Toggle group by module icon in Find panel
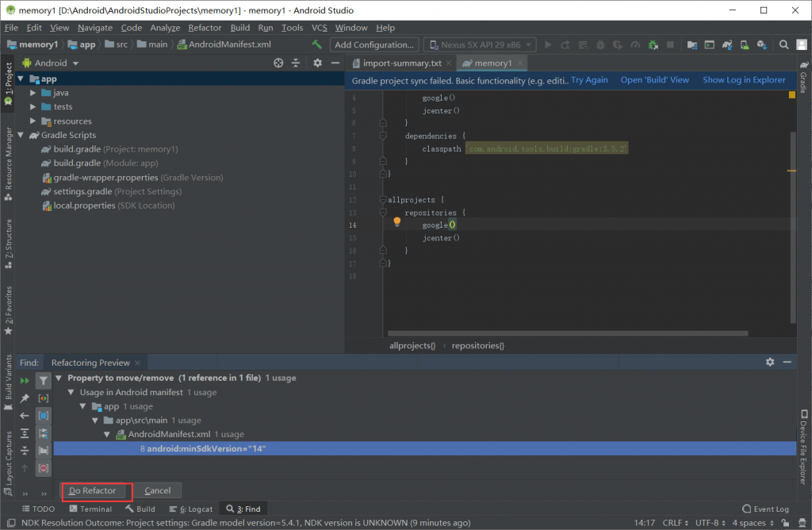Image resolution: width=812 pixels, height=530 pixels. click(x=44, y=416)
